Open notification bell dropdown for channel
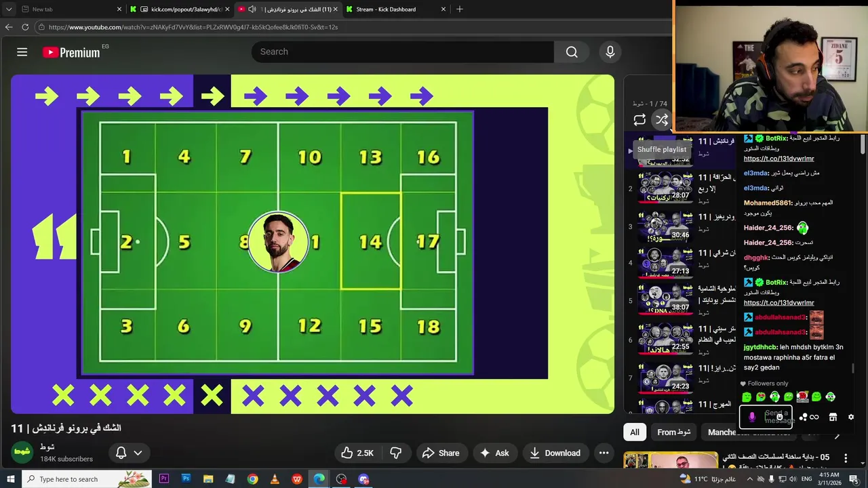This screenshot has height=488, width=868. tap(129, 453)
